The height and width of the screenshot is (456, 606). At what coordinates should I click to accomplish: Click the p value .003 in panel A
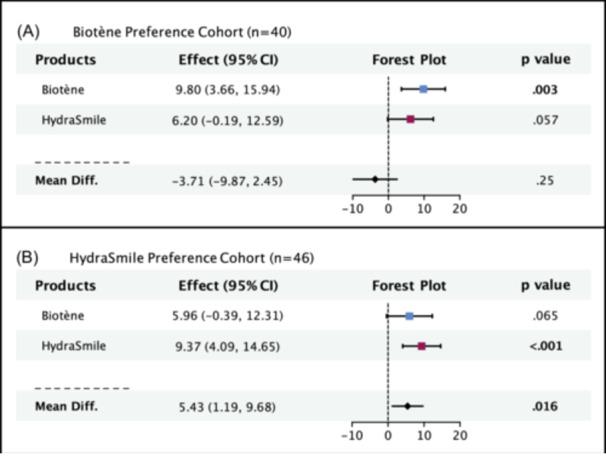click(x=545, y=89)
